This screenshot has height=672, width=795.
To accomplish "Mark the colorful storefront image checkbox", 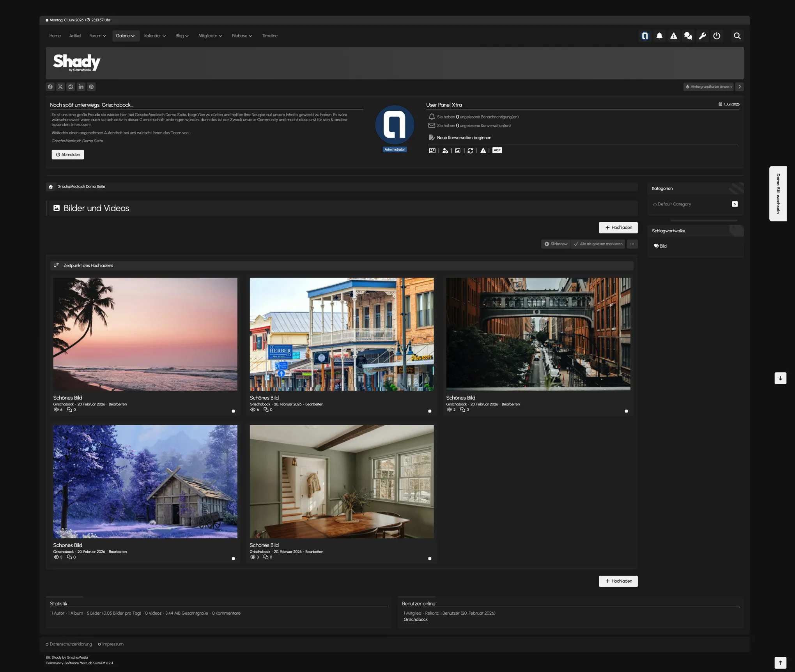I will tap(430, 411).
